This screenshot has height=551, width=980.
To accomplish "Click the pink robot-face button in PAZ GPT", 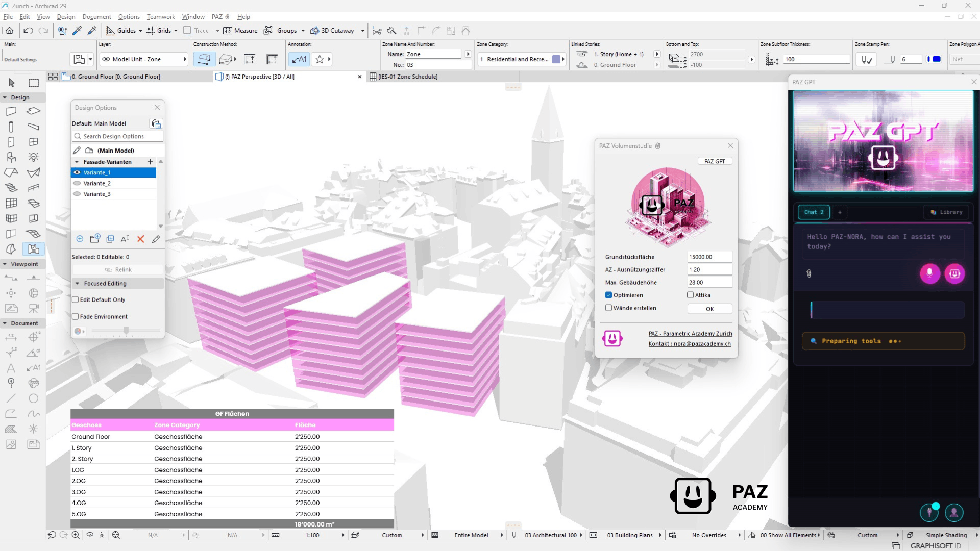I will [954, 273].
